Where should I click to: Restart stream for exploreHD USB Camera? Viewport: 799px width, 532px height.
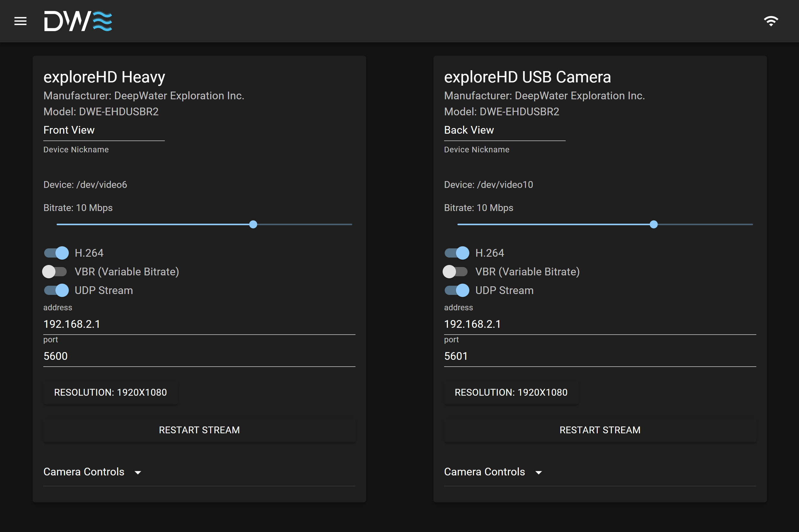tap(600, 430)
